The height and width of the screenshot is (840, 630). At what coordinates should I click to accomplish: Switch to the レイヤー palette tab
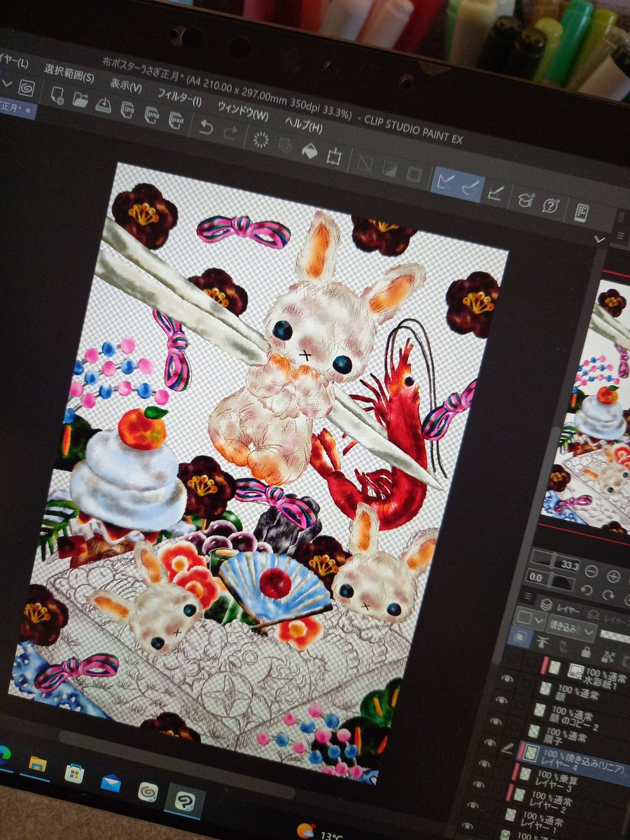pyautogui.click(x=561, y=606)
